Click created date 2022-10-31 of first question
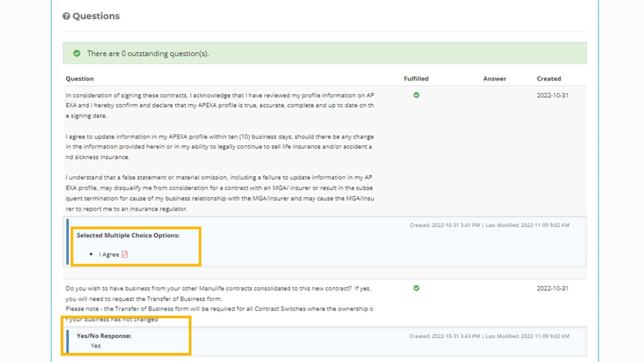 pyautogui.click(x=552, y=95)
